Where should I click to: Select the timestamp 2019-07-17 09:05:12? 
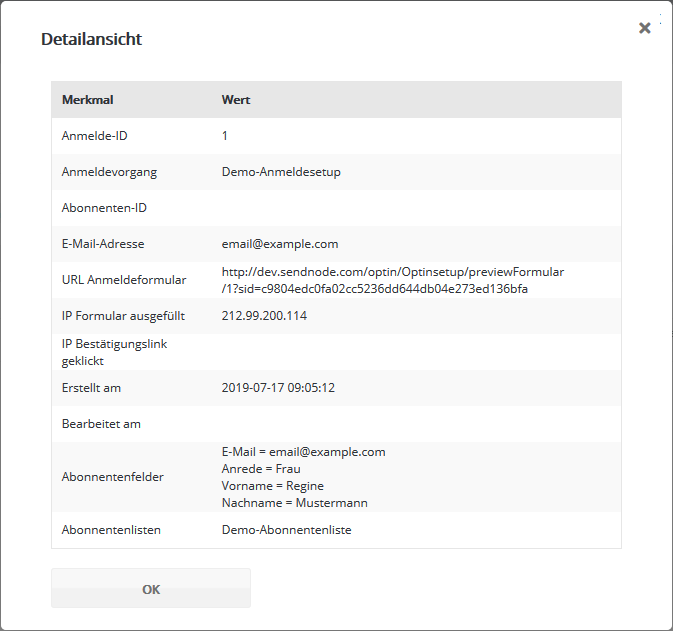pyautogui.click(x=278, y=388)
